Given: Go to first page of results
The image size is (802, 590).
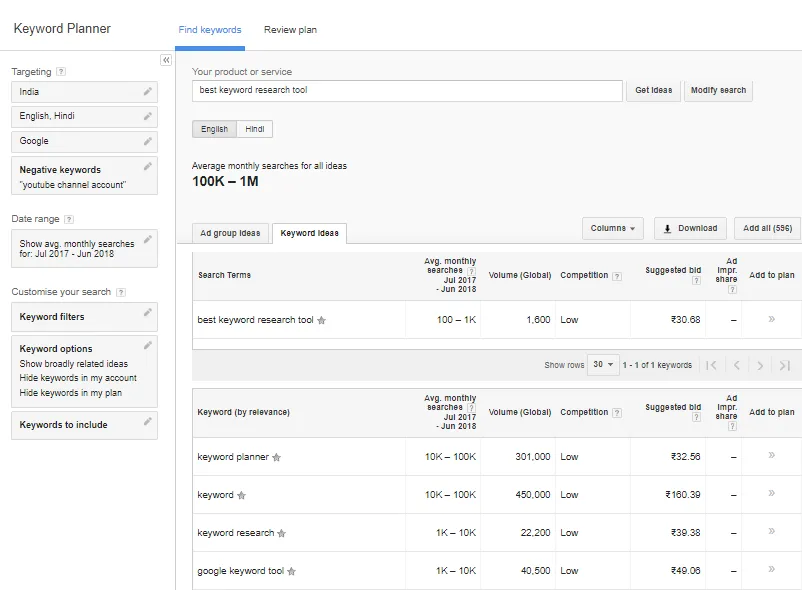Looking at the screenshot, I should pyautogui.click(x=711, y=365).
